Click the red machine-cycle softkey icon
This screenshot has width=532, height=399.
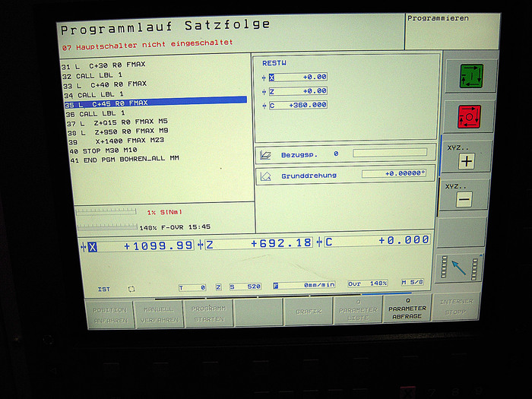click(x=469, y=117)
